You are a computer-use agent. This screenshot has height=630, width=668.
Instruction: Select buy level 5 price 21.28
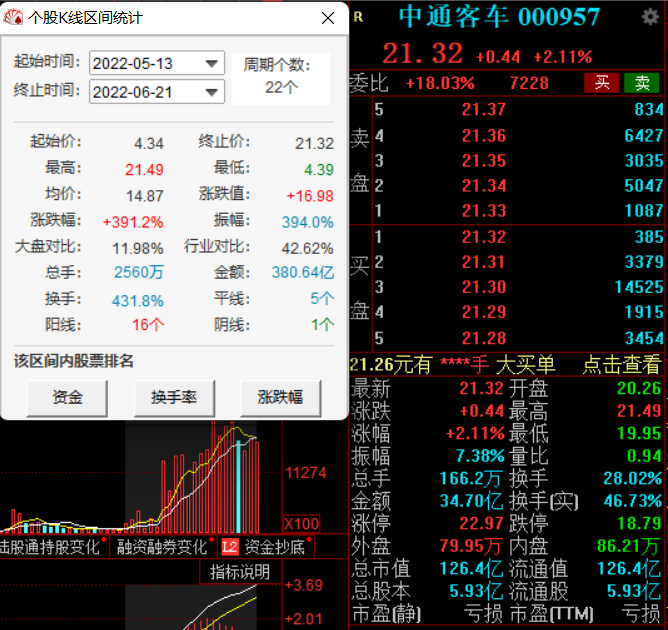click(484, 339)
